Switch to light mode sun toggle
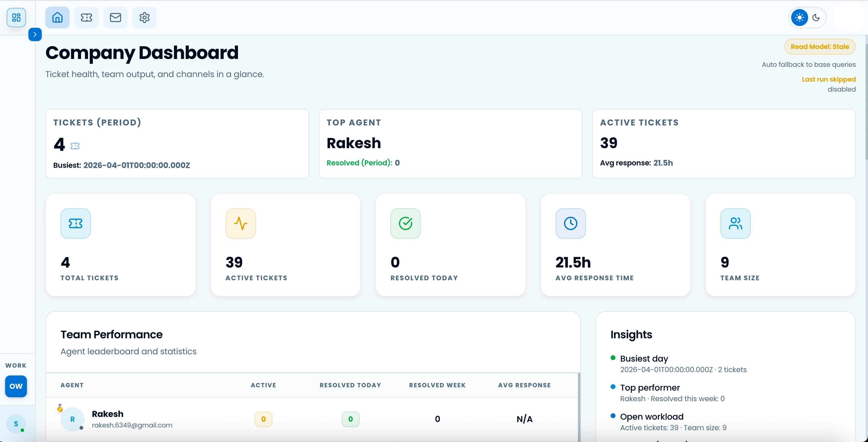The width and height of the screenshot is (868, 442). pos(799,18)
